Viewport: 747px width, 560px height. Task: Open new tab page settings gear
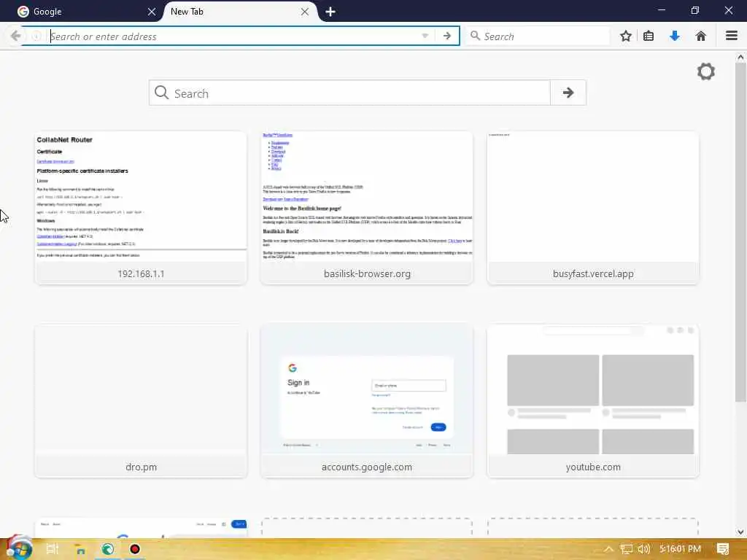tap(706, 72)
